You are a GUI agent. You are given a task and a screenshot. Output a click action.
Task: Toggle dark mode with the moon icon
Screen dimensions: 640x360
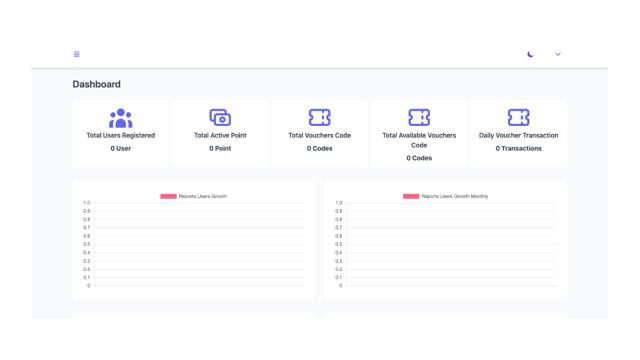point(530,54)
